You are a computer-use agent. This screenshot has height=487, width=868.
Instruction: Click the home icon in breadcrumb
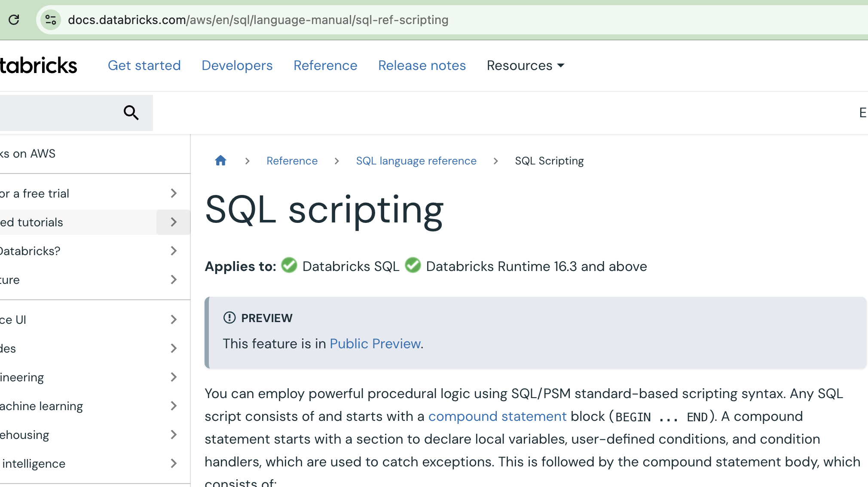[220, 160]
